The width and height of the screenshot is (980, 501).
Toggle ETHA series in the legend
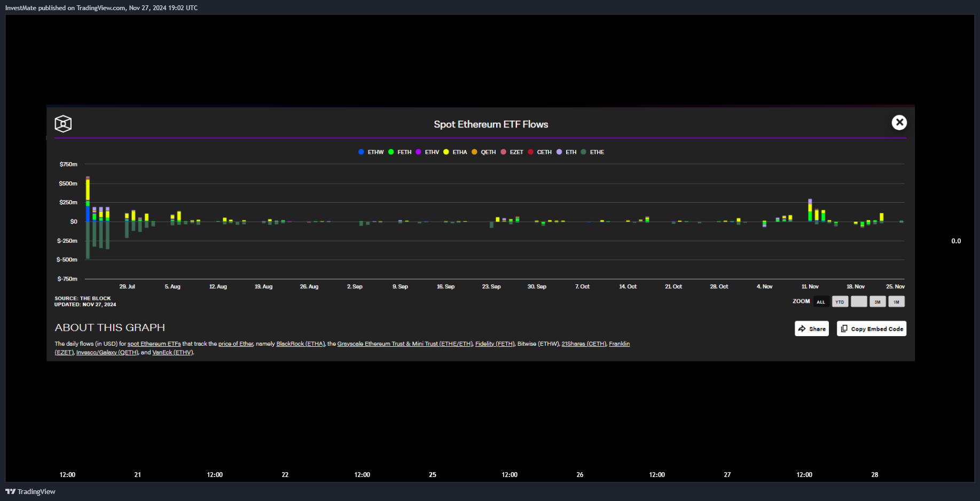point(456,152)
